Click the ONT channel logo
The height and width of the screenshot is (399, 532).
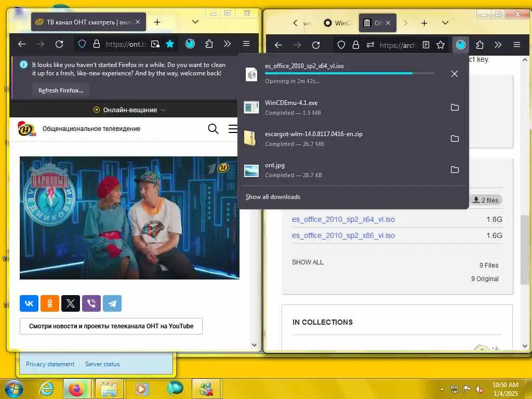pyautogui.click(x=26, y=129)
